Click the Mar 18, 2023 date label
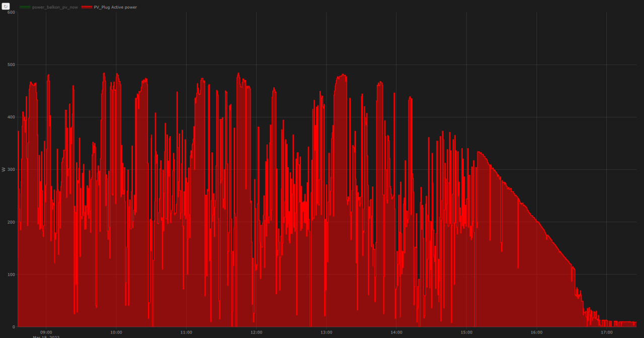The image size is (644, 338). 46,336
